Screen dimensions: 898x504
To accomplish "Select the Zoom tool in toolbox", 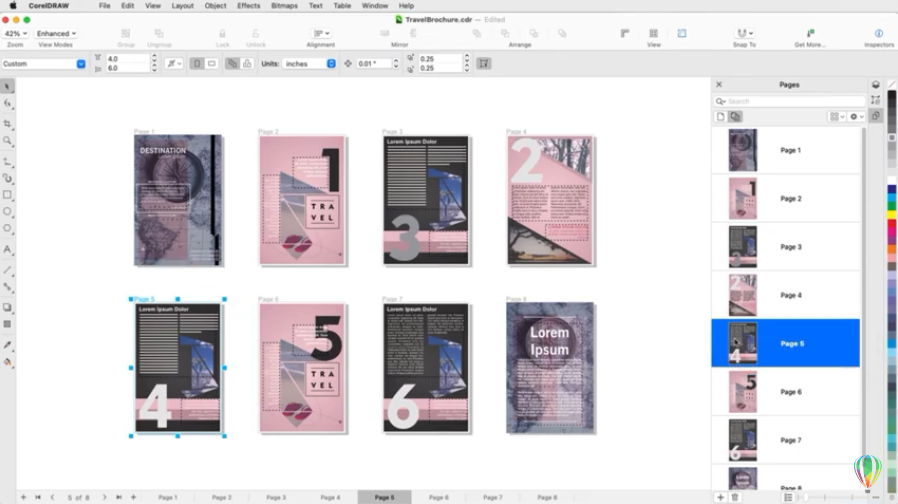I will tap(7, 141).
